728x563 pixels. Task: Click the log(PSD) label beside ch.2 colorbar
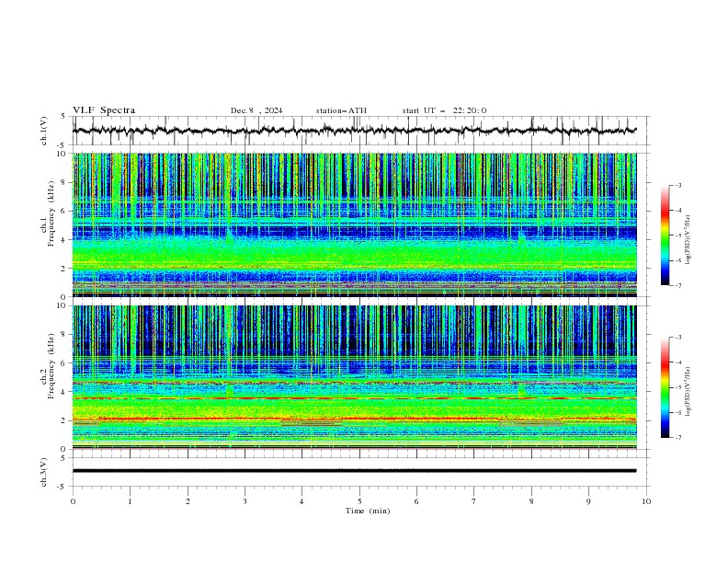coord(688,392)
